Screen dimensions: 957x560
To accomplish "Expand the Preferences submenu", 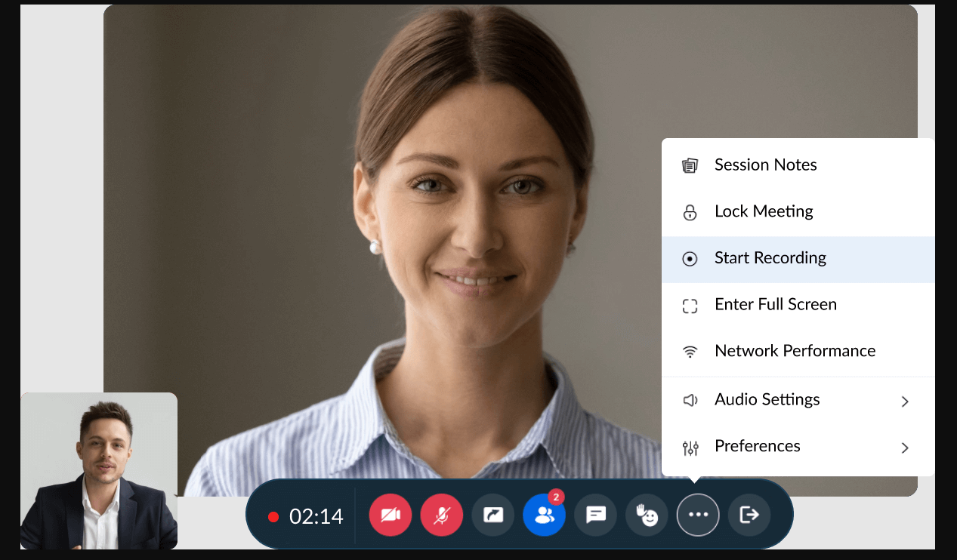I will click(x=904, y=448).
